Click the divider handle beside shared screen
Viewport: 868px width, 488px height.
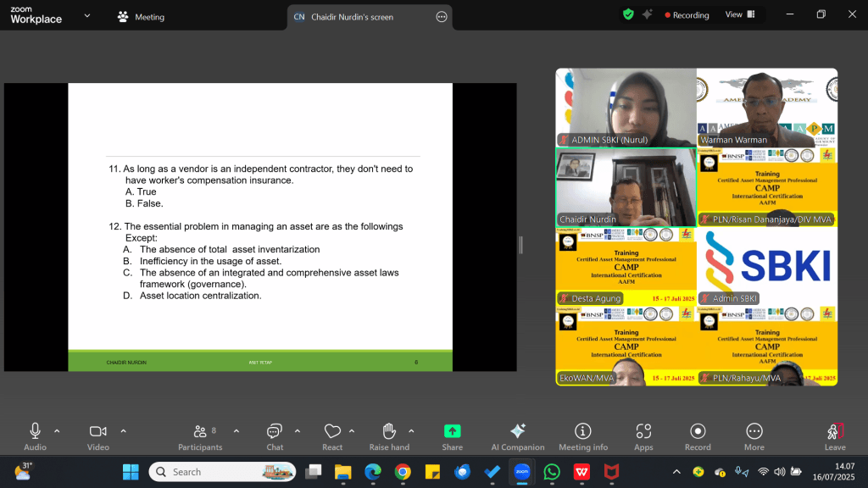point(521,245)
